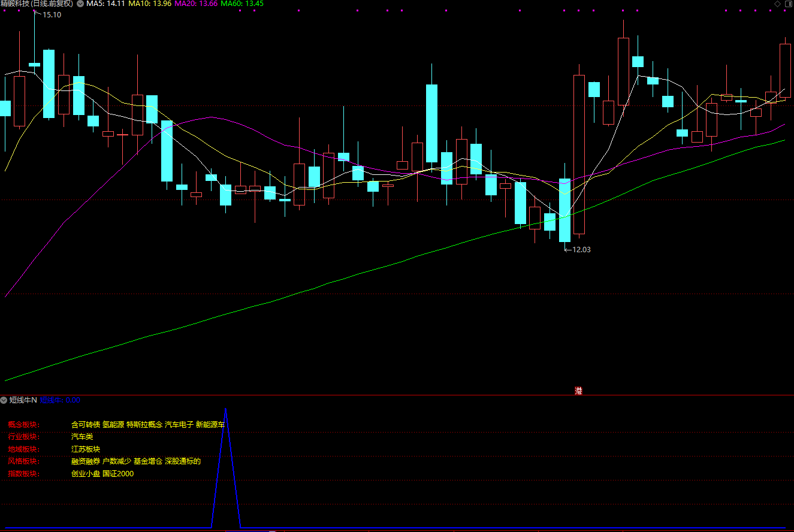Open the 国证2000 index sector

(118, 474)
